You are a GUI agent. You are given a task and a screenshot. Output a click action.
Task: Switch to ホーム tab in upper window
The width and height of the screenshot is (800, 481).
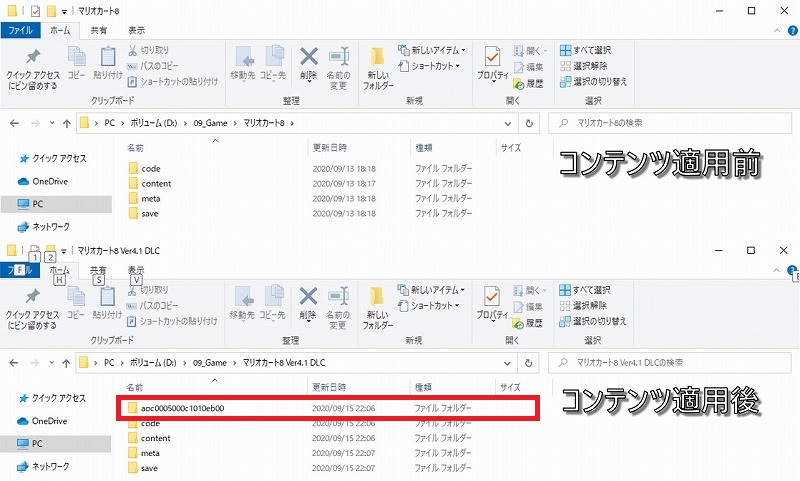pyautogui.click(x=60, y=30)
